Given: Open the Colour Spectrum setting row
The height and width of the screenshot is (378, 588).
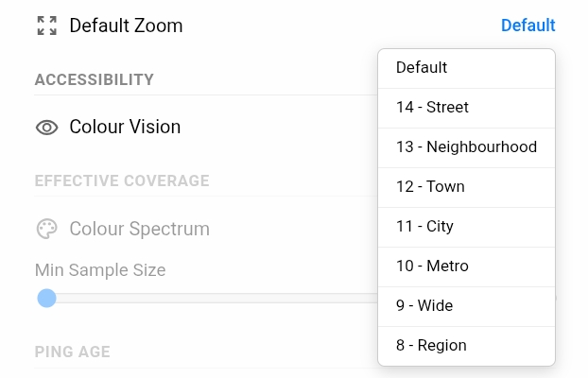Looking at the screenshot, I should (x=139, y=229).
